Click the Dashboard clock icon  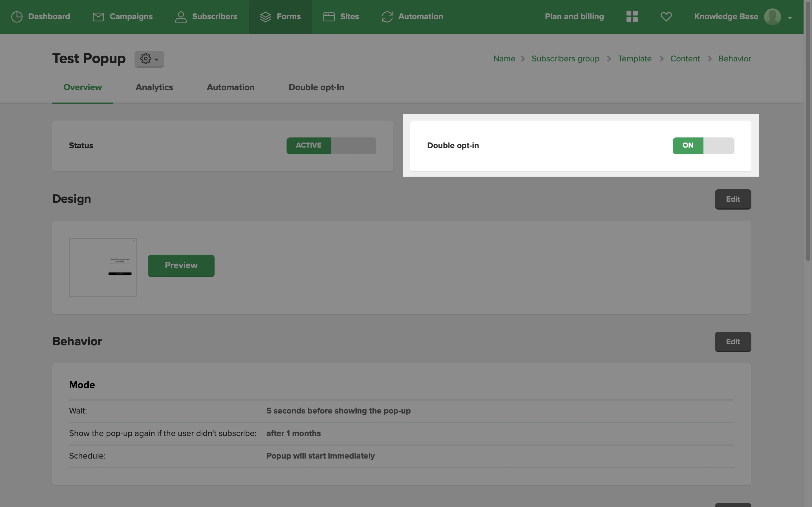coord(17,17)
